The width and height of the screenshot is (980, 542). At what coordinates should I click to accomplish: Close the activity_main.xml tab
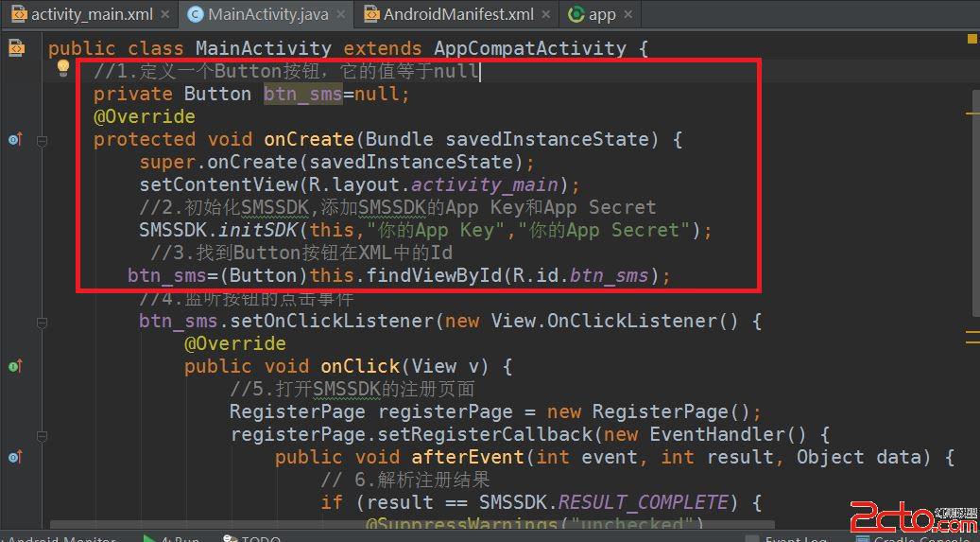click(165, 14)
